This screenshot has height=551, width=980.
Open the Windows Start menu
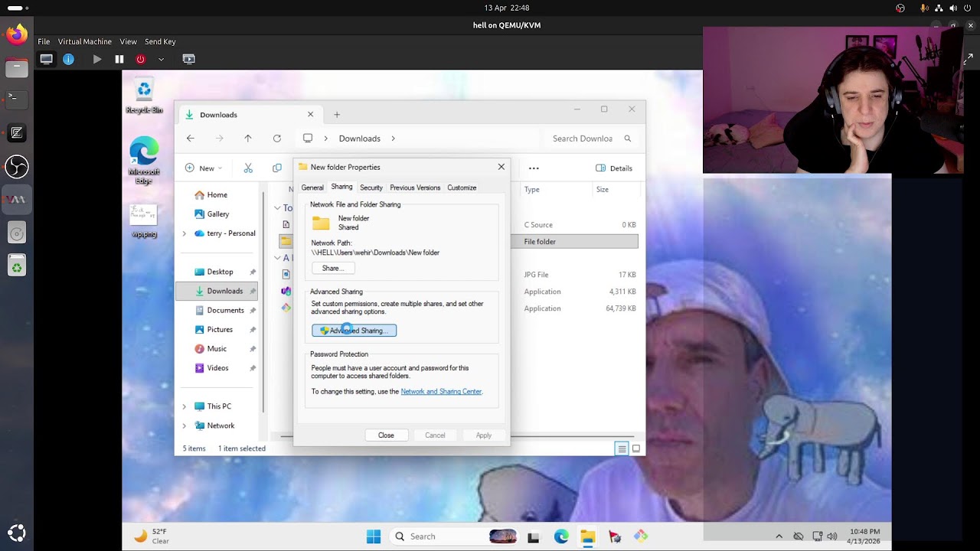pyautogui.click(x=374, y=536)
